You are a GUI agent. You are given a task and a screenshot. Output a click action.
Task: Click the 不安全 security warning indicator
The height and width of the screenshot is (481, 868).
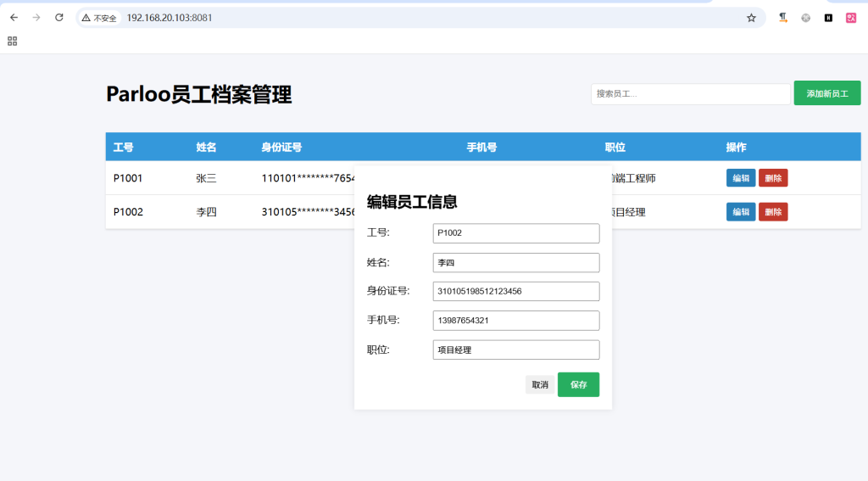click(x=99, y=18)
